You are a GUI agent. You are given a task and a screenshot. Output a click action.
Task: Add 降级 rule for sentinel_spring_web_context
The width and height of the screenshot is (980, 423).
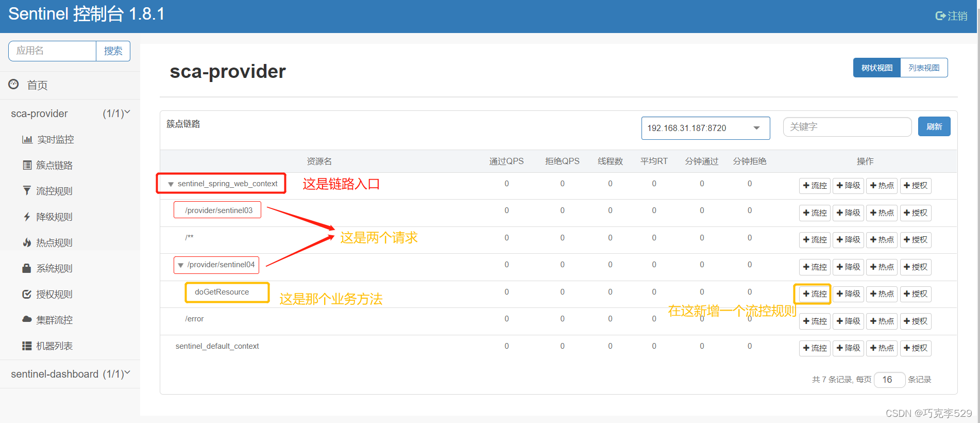pos(848,186)
